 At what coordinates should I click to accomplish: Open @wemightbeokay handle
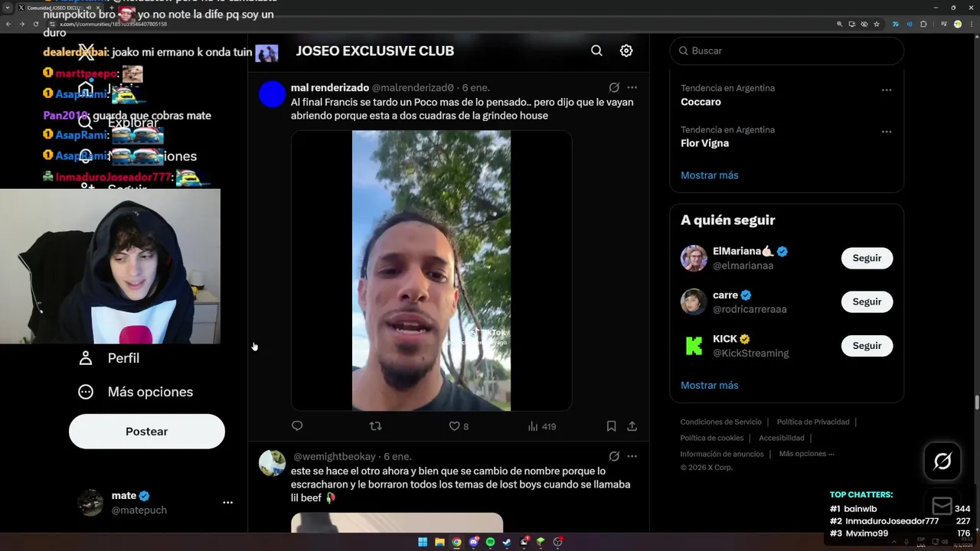tap(335, 456)
